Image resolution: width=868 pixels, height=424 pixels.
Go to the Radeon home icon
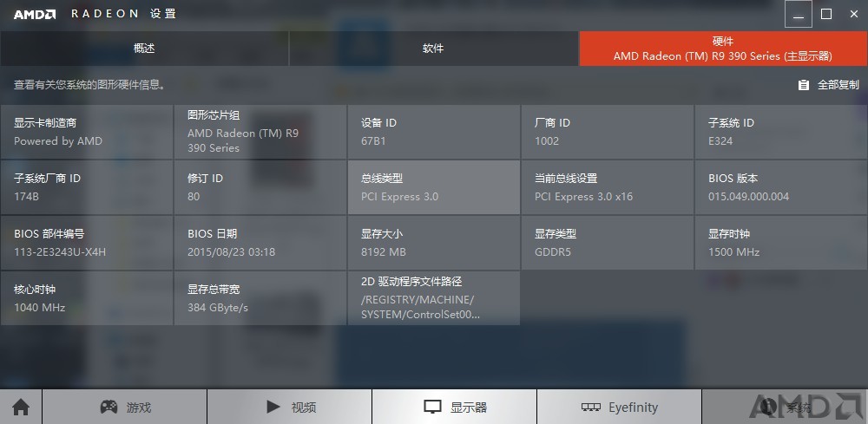[21, 408]
